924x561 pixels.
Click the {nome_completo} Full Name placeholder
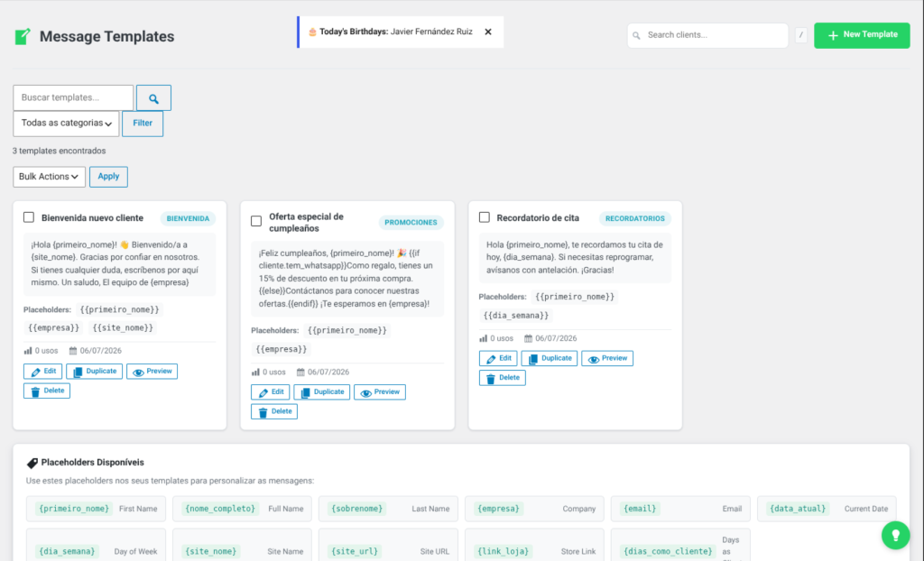coord(242,510)
